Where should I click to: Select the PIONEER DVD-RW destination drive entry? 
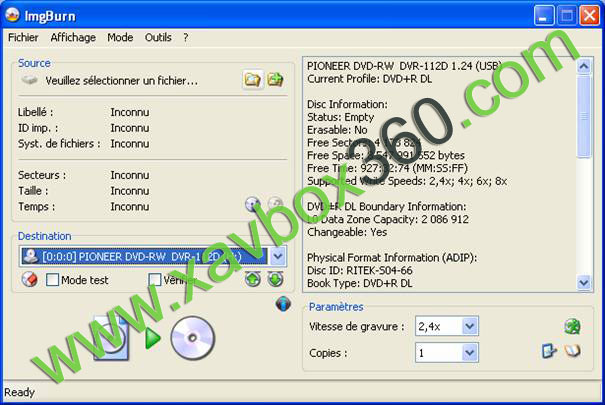pos(144,256)
